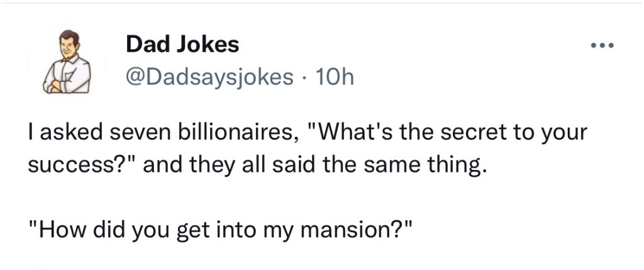The image size is (644, 270).
Task: Open the Dad Jokes profile name
Action: tap(182, 45)
